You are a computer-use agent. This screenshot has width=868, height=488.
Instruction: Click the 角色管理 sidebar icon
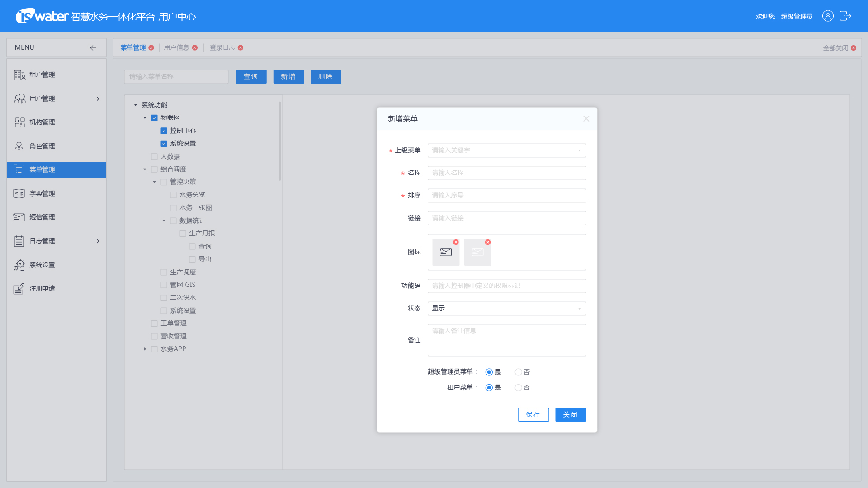tap(19, 146)
